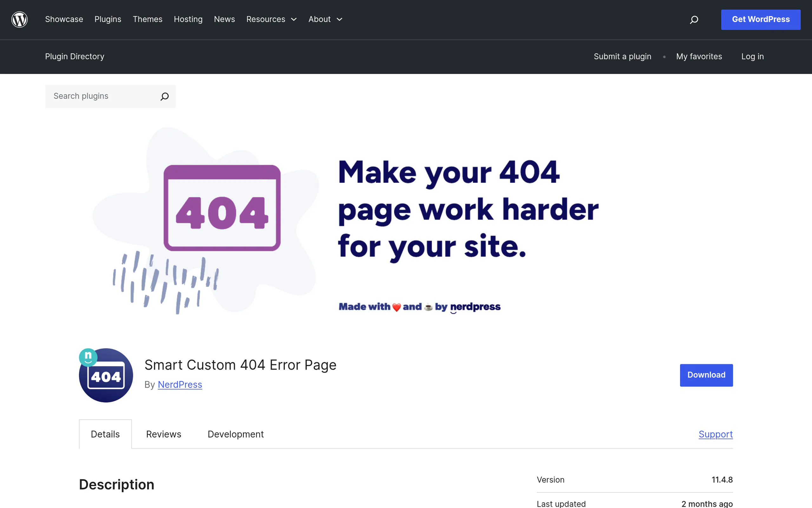Open the Showcase menu item
The image size is (812, 508).
(64, 19)
